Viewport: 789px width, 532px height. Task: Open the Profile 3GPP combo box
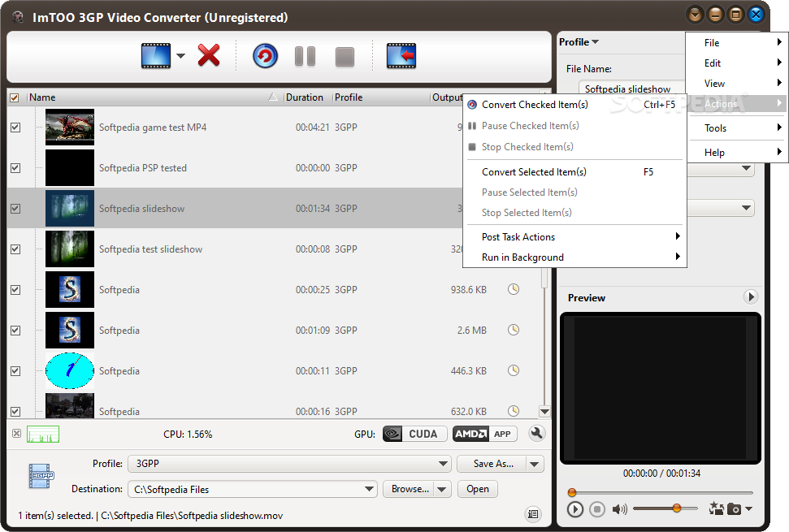tap(289, 464)
